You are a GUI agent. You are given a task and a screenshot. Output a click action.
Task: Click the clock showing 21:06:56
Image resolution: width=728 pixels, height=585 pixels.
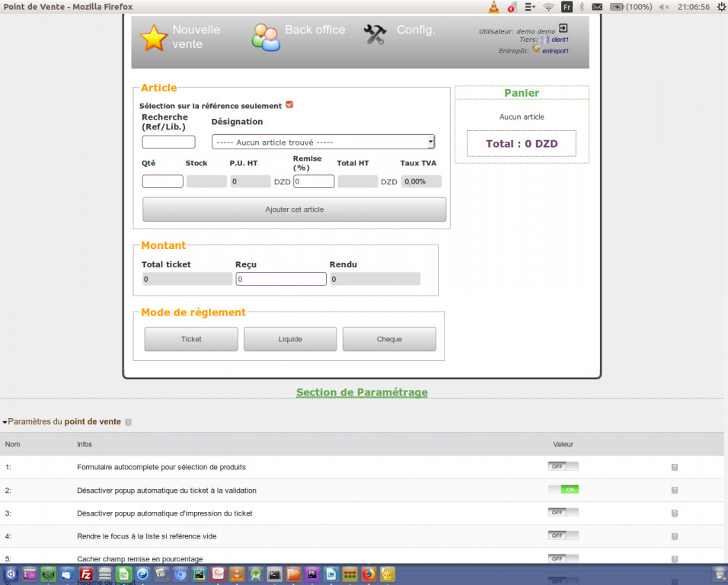694,7
